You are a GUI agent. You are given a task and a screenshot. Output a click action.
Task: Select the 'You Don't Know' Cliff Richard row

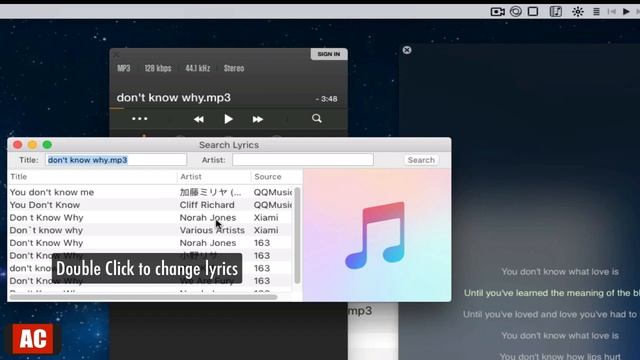pos(150,205)
